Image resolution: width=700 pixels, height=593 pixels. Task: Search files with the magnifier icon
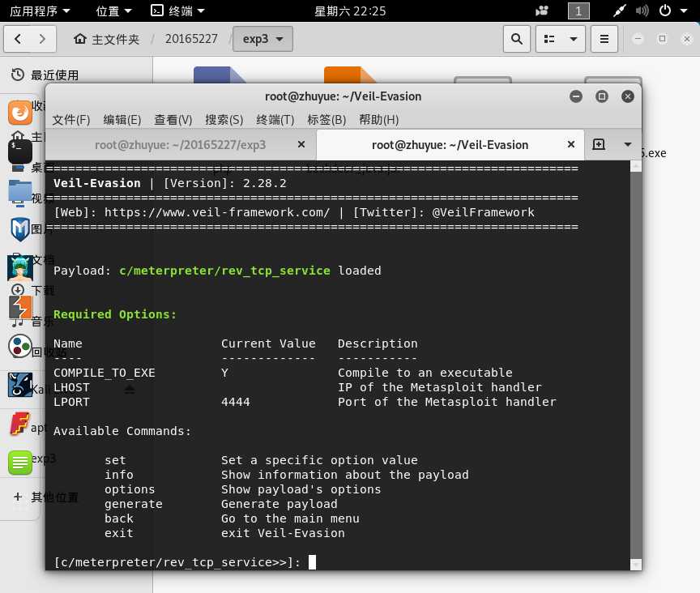pos(517,39)
